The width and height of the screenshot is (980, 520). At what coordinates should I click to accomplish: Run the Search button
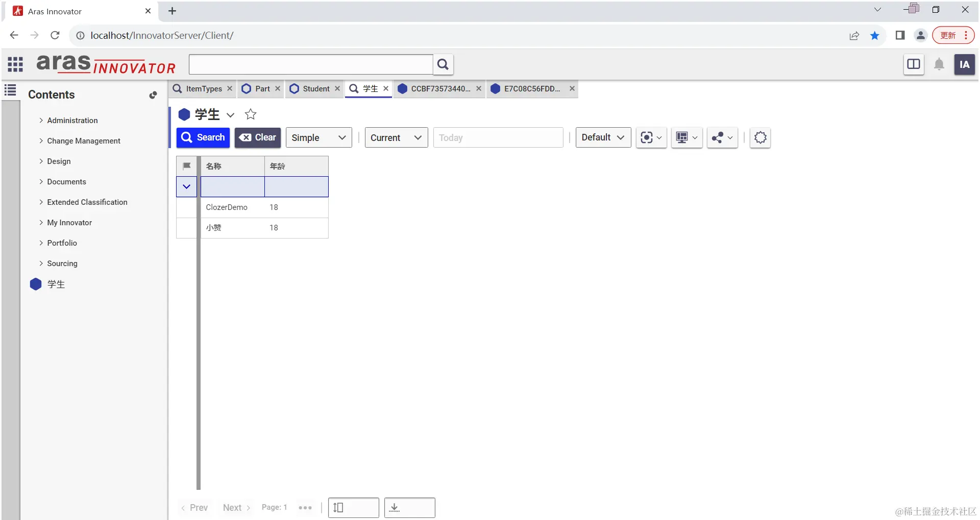pyautogui.click(x=203, y=137)
